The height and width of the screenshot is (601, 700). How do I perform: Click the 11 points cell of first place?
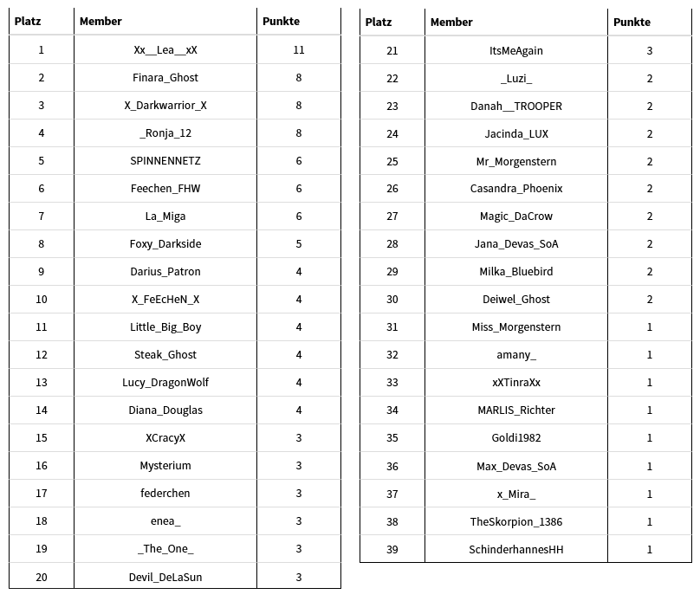299,50
